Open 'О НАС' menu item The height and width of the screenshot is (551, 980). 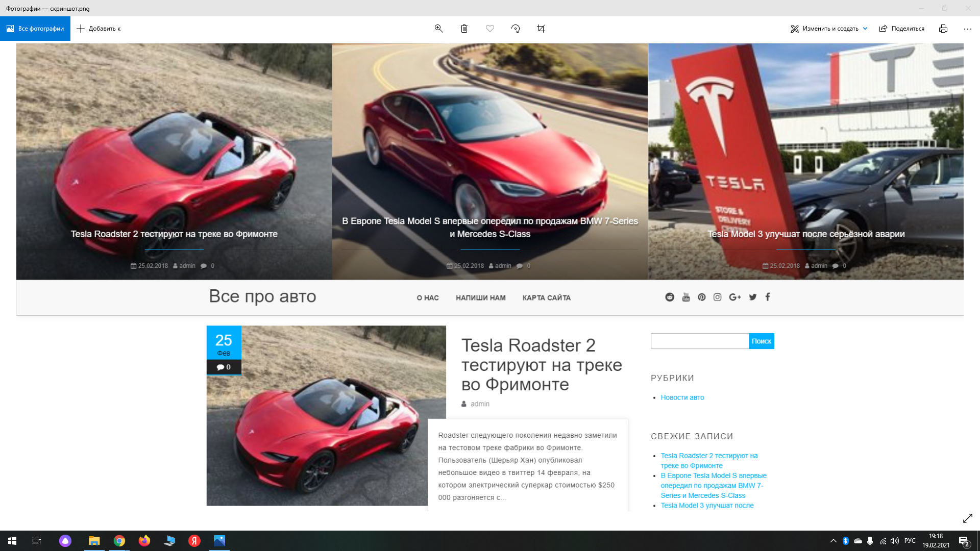pyautogui.click(x=428, y=298)
